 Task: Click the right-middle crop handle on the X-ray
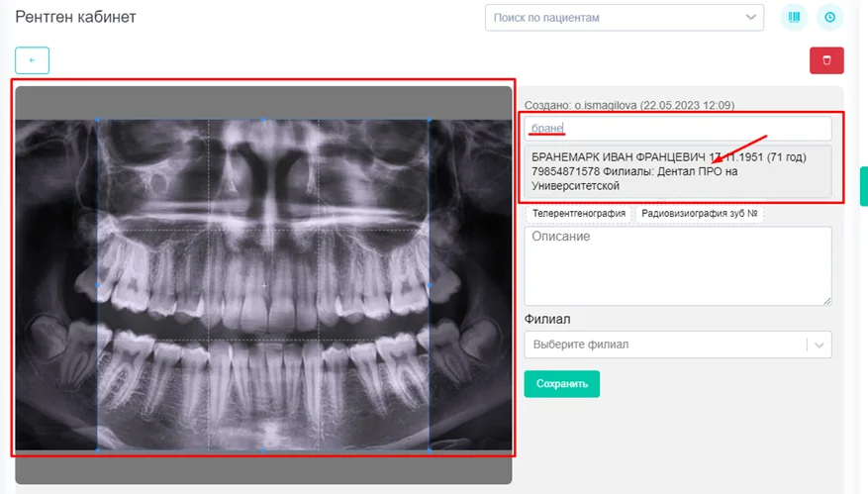(429, 285)
